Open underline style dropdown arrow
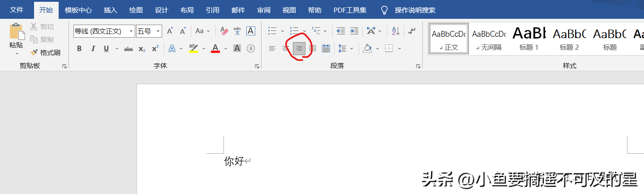This screenshot has height=194, width=644. click(x=117, y=48)
